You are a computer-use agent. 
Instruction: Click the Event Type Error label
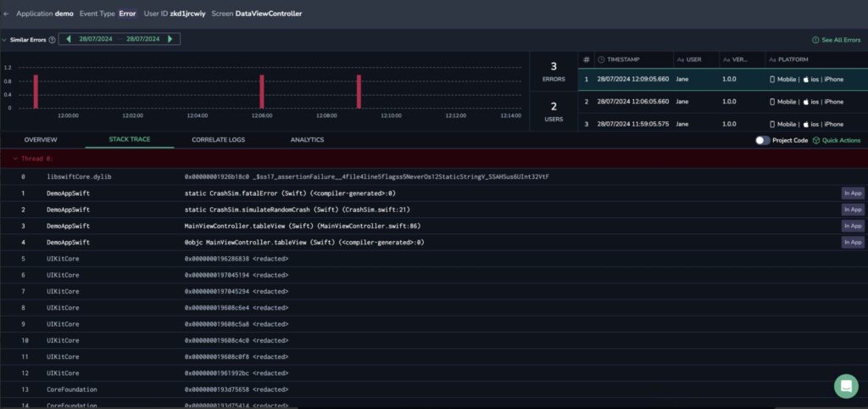108,14
